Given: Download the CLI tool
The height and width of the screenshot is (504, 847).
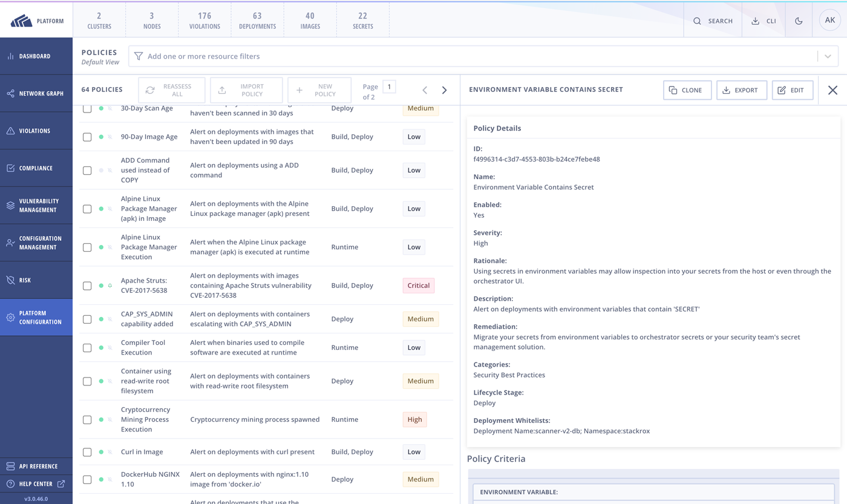Looking at the screenshot, I should [x=763, y=20].
